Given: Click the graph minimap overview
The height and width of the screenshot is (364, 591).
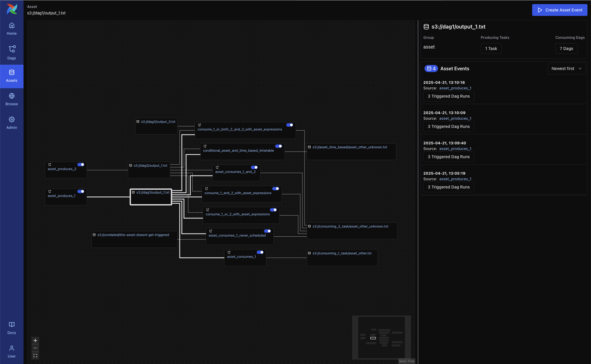Looking at the screenshot, I should point(381,337).
